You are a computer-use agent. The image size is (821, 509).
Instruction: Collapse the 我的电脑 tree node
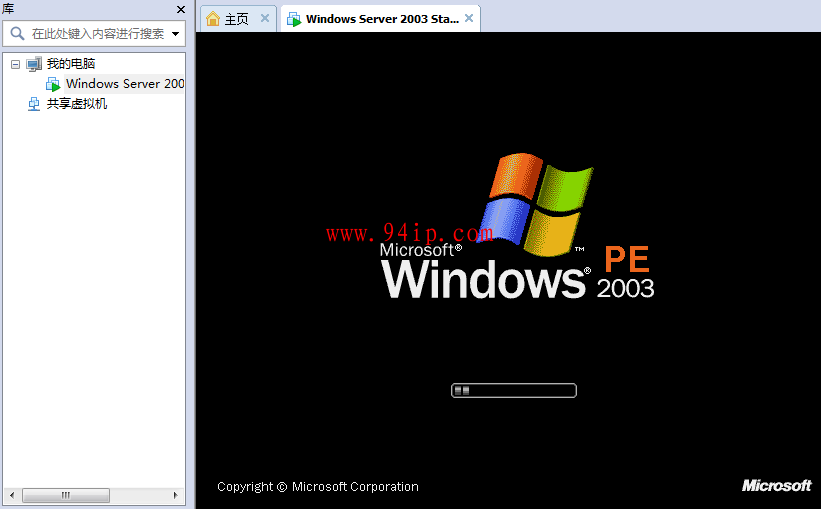click(16, 64)
